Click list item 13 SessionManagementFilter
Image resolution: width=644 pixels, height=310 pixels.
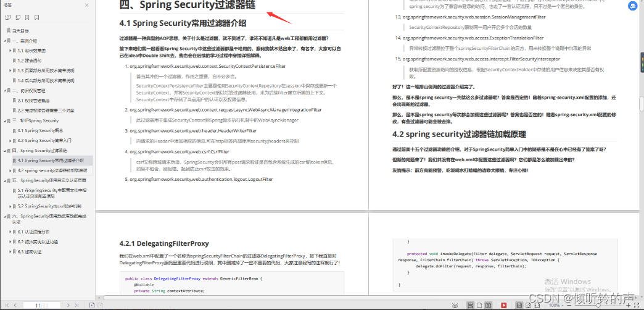point(474,17)
